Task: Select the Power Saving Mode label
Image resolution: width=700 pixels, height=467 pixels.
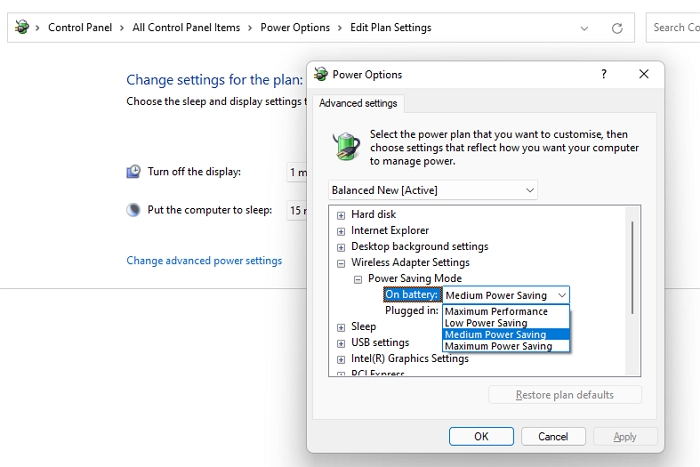Action: (415, 278)
